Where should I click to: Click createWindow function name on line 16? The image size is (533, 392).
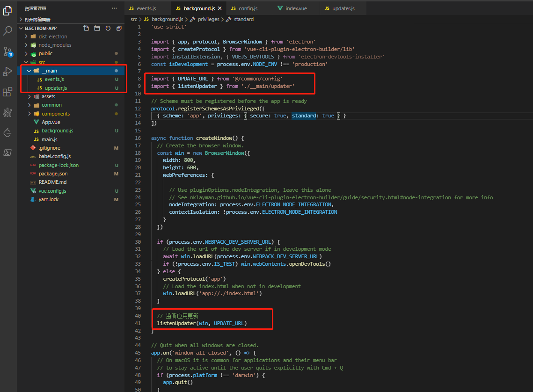click(x=214, y=138)
